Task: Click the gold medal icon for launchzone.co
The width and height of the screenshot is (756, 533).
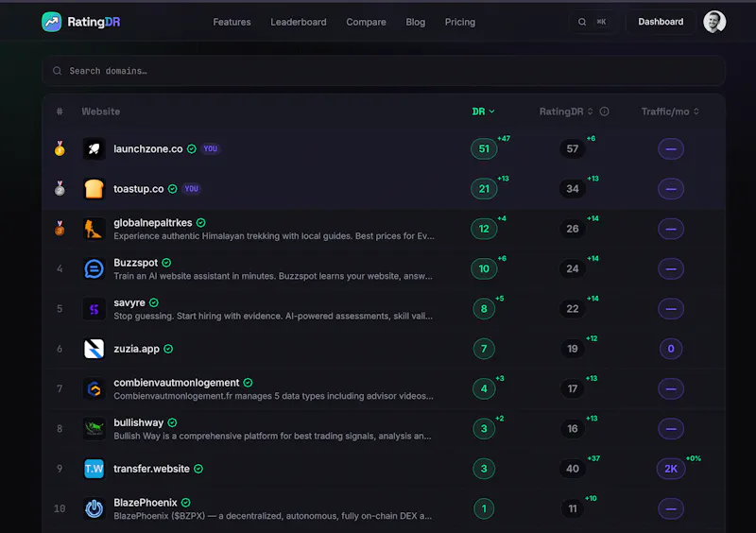Action: 60,148
